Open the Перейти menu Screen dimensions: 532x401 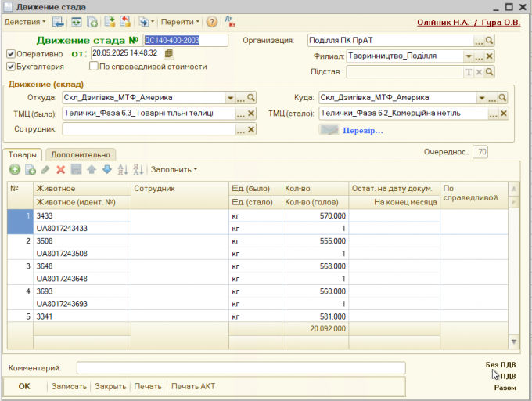pyautogui.click(x=180, y=22)
